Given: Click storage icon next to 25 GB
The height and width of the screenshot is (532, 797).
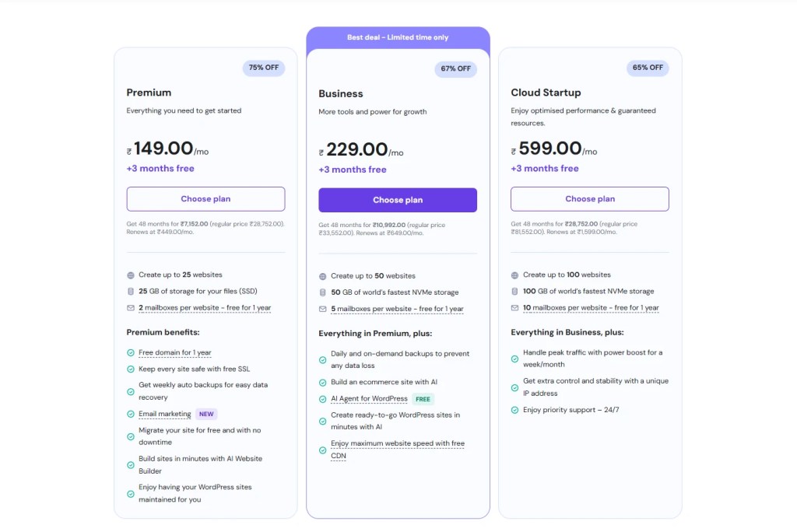Looking at the screenshot, I should [x=131, y=292].
